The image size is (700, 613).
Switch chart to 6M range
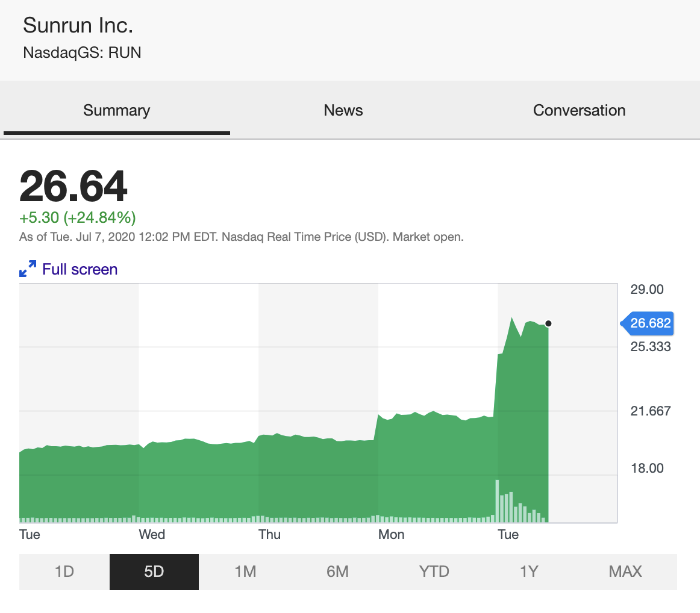(337, 571)
